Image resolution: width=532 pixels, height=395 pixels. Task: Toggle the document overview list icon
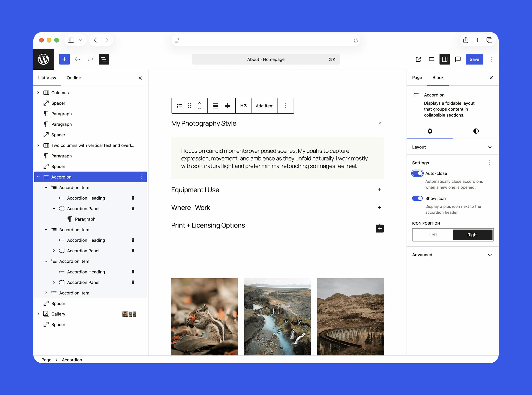pyautogui.click(x=104, y=59)
